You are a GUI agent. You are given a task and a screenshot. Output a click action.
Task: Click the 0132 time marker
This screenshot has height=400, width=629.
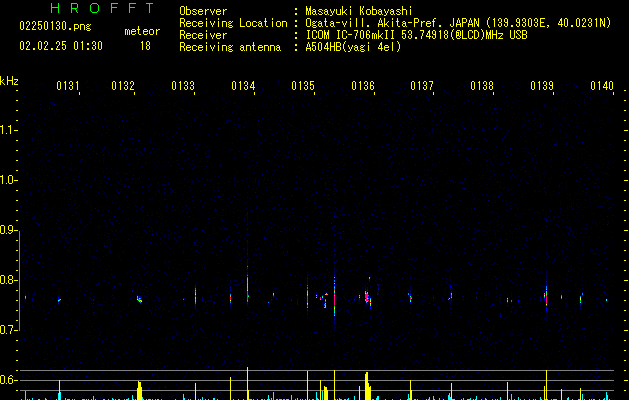point(123,86)
